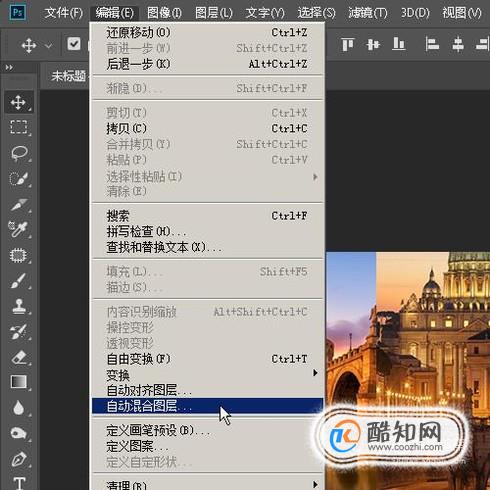
Task: Select the Rectangular Marquee tool
Action: click(18, 127)
